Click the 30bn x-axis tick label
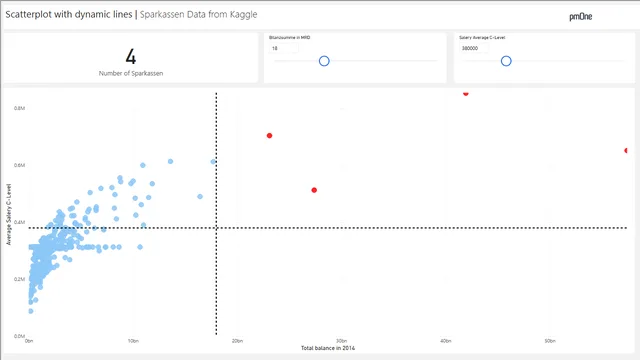This screenshot has width=640, height=360. coord(341,341)
